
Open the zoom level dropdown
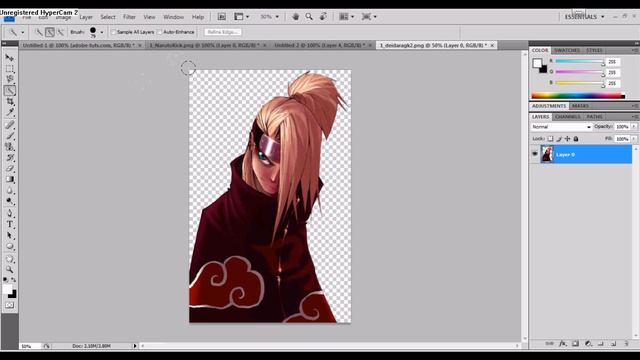tap(277, 17)
